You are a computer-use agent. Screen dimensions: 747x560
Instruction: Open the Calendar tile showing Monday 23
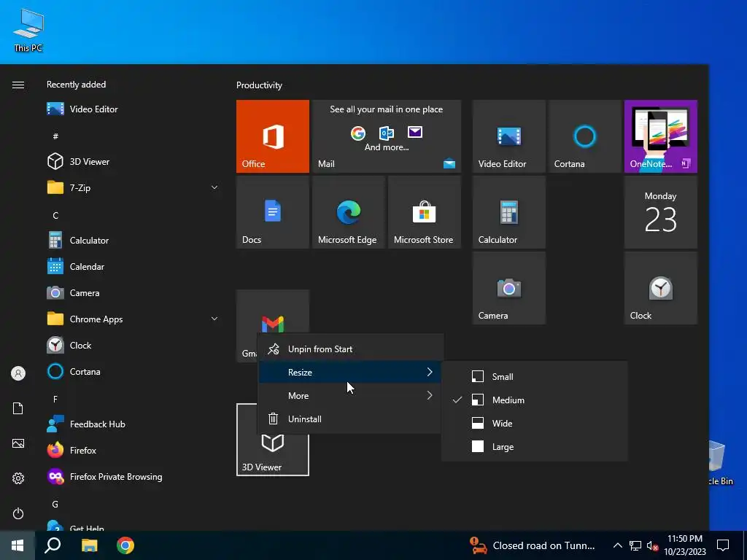point(661,212)
